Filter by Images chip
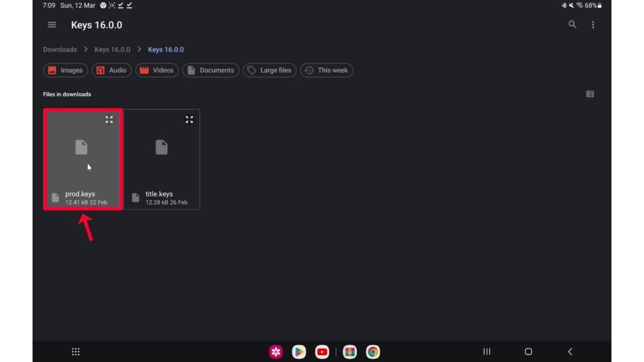The width and height of the screenshot is (644, 362). pyautogui.click(x=65, y=70)
